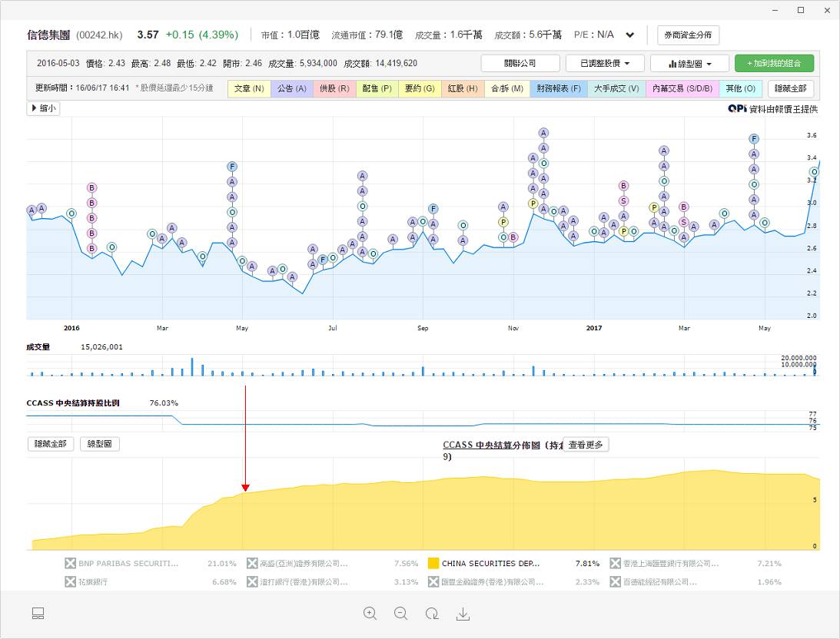
Task: Click the download image icon
Action: (x=463, y=613)
